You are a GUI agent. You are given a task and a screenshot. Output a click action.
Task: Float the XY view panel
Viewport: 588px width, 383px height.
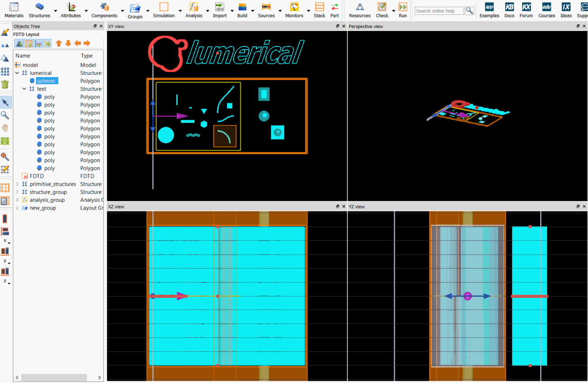tap(337, 26)
